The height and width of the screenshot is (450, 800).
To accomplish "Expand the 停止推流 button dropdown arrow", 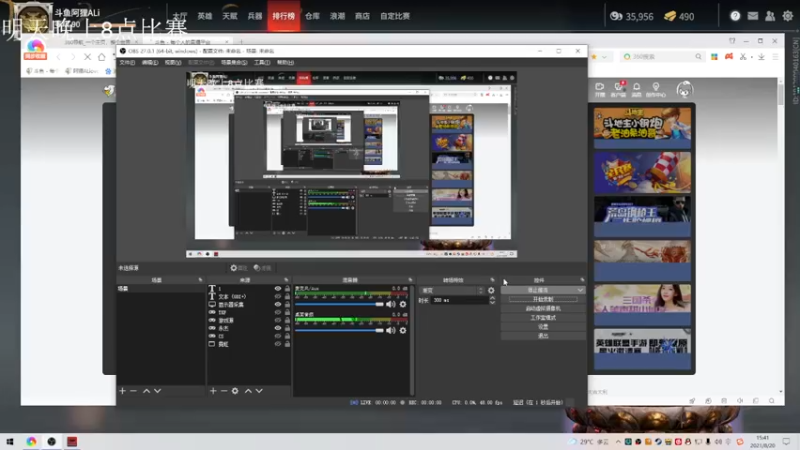I will click(580, 290).
